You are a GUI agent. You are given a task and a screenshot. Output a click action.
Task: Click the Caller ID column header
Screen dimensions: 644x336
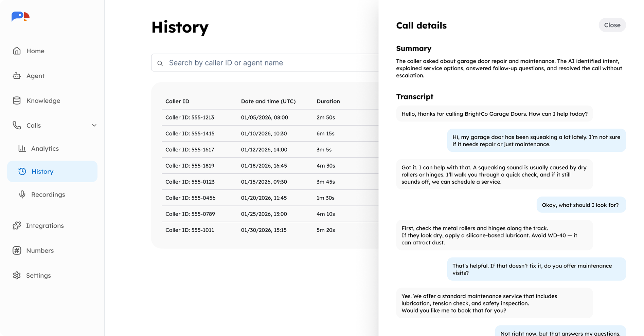click(177, 101)
